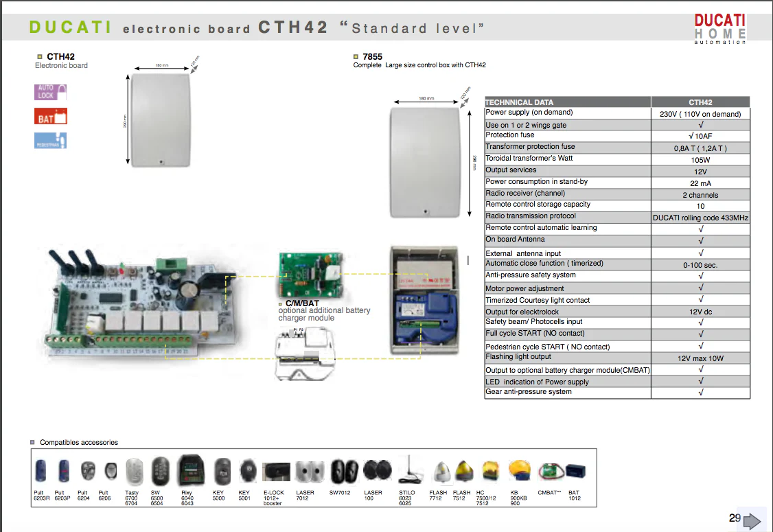Click the C/M/BAT battery charger module thumbnail
This screenshot has width=773, height=532.
[x=312, y=275]
